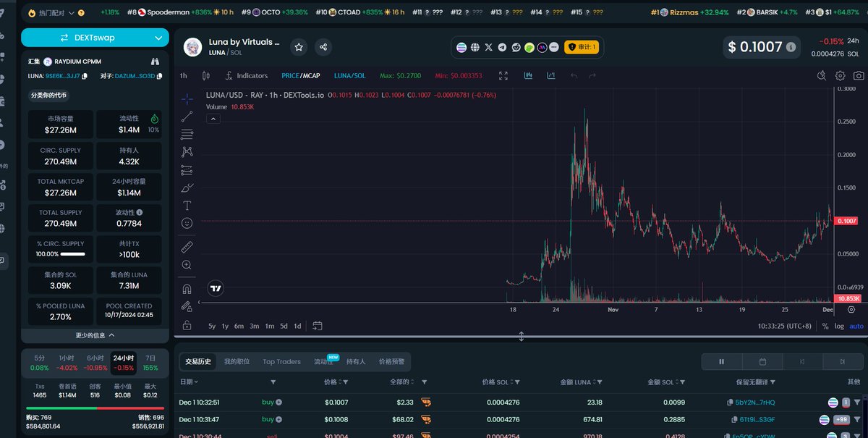The image size is (868, 438).
Task: Toggle auto scale on the chart
Action: [856, 327]
